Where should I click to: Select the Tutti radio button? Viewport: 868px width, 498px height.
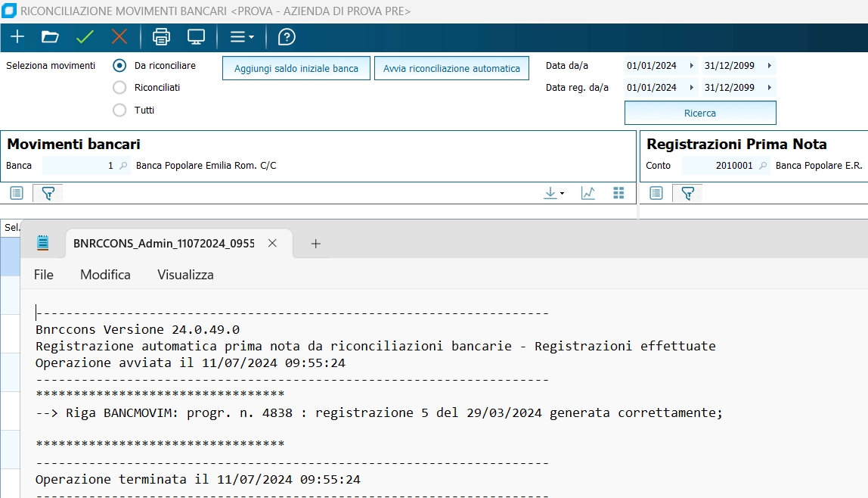click(x=119, y=110)
